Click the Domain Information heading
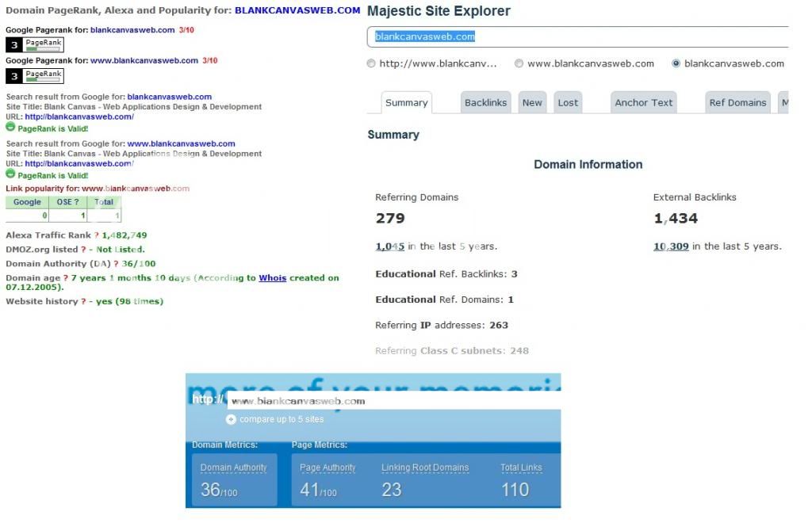 coord(588,165)
